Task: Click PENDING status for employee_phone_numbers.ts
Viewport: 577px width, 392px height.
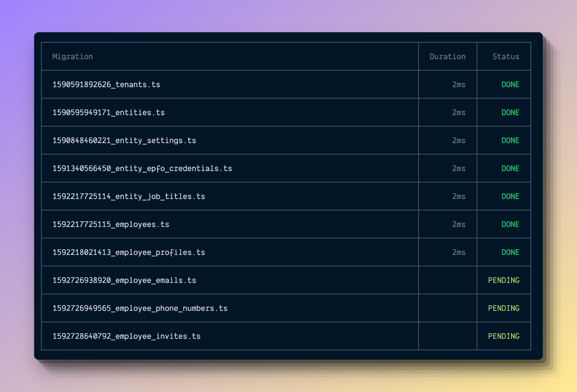Action: [x=503, y=308]
